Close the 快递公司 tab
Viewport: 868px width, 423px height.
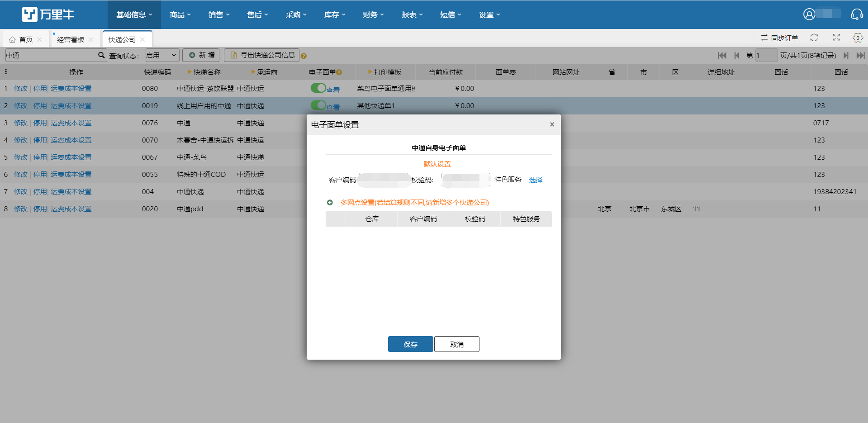click(x=142, y=40)
